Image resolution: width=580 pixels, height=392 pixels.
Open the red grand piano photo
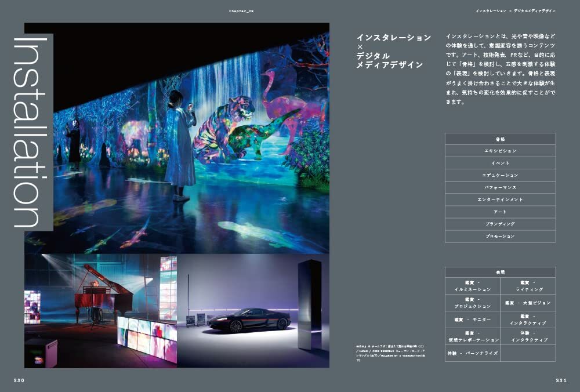pyautogui.click(x=100, y=310)
